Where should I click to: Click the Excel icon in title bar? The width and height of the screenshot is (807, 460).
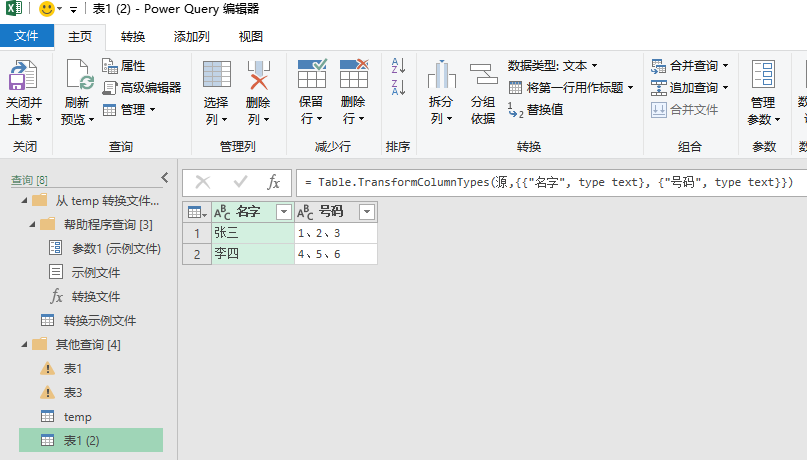click(x=14, y=8)
